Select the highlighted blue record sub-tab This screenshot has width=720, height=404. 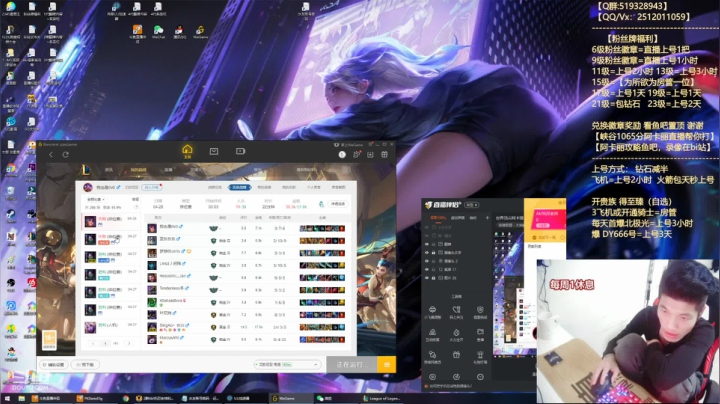point(240,187)
